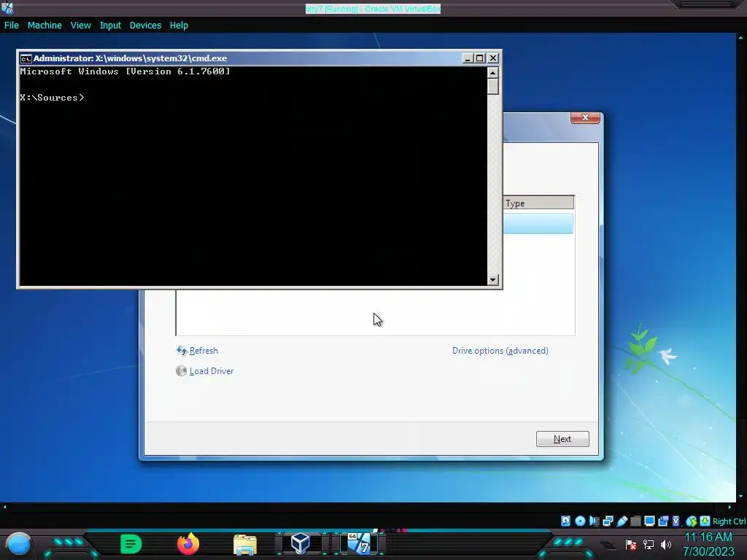747x560 pixels.
Task: Open the VirtualBox File menu
Action: pyautogui.click(x=12, y=26)
